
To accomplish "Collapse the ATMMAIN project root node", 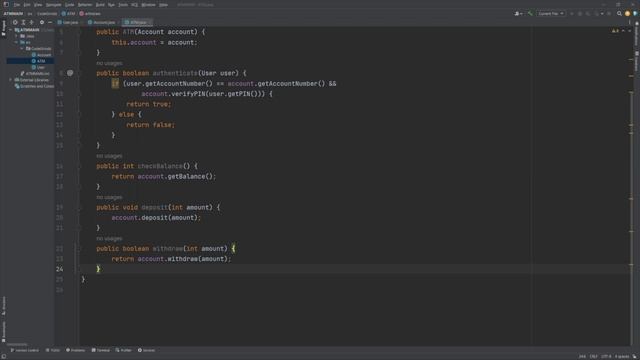I will pyautogui.click(x=11, y=30).
